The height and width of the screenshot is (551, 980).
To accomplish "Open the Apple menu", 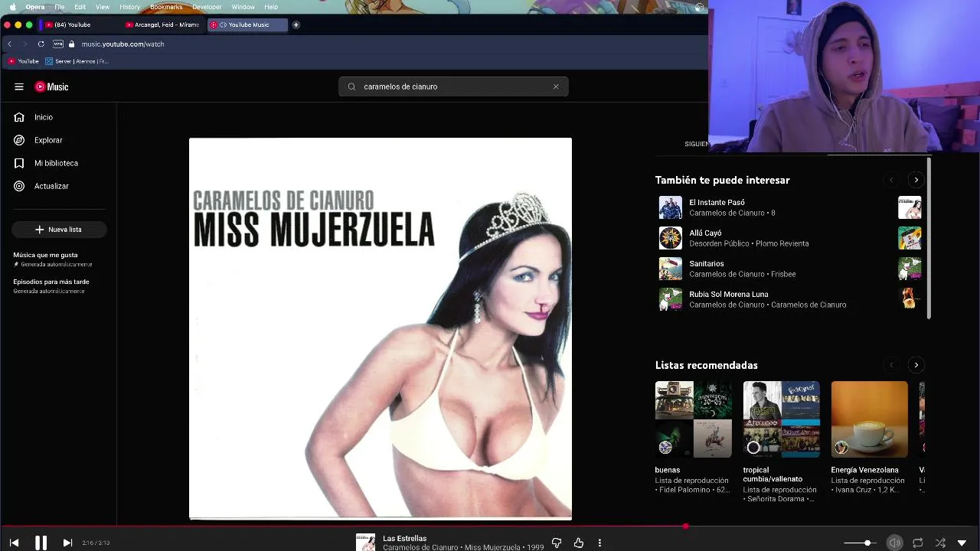I will click(12, 7).
